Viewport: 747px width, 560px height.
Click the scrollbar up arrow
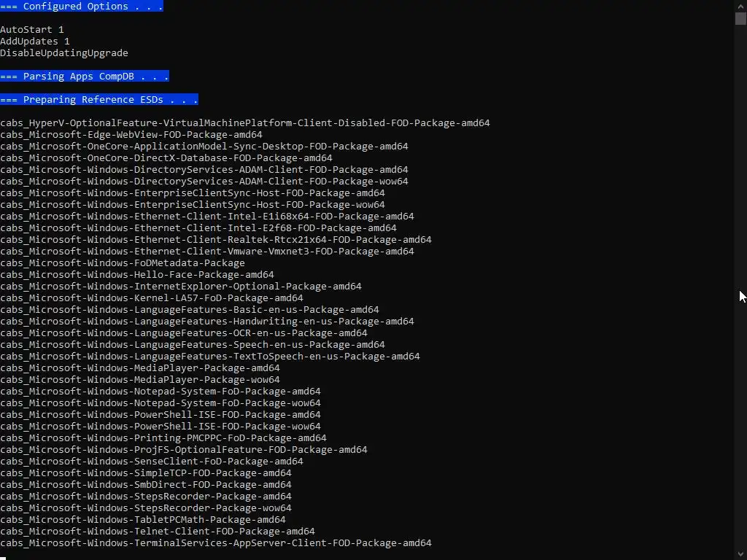pyautogui.click(x=740, y=5)
